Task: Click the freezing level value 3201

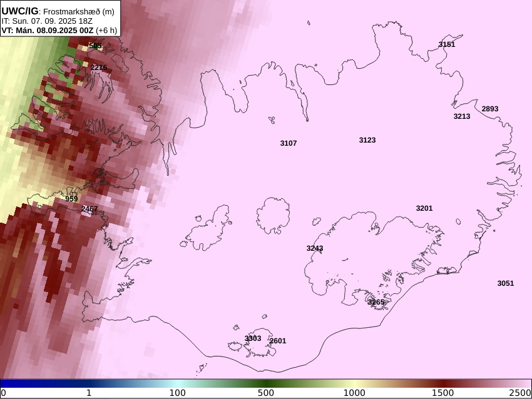Action: [x=424, y=208]
